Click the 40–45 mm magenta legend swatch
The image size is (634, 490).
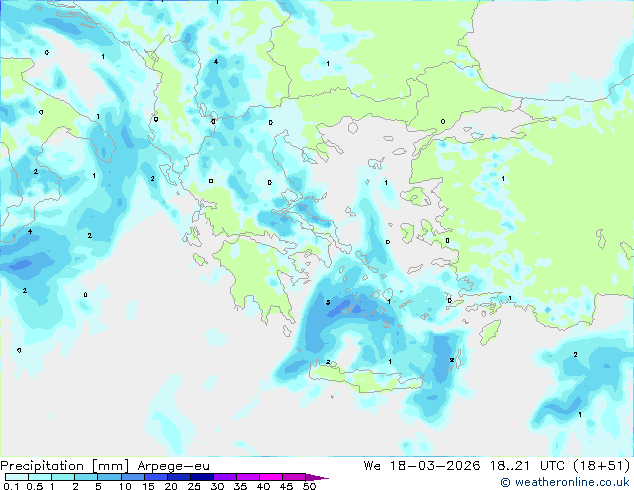tap(271, 477)
